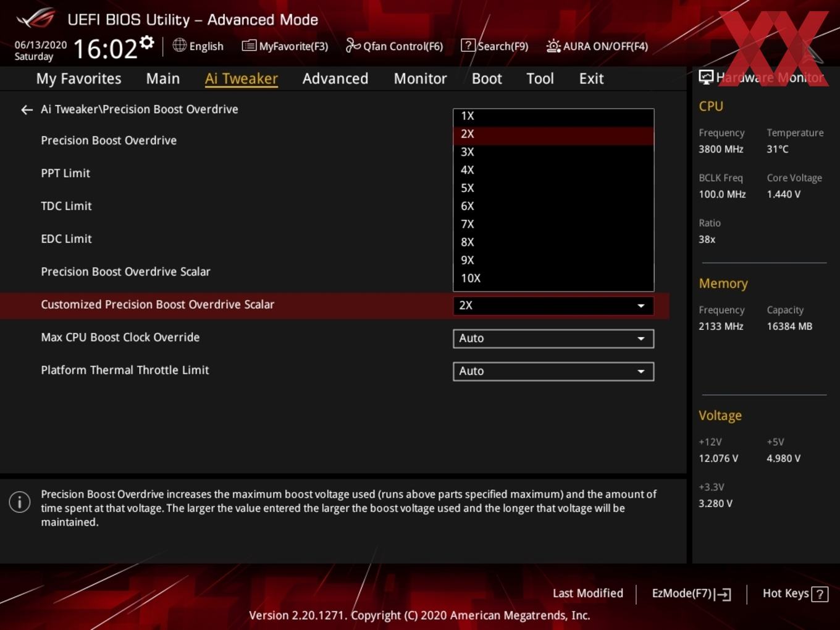Click the Hot Keys question mark icon
840x630 pixels.
pyautogui.click(x=820, y=594)
